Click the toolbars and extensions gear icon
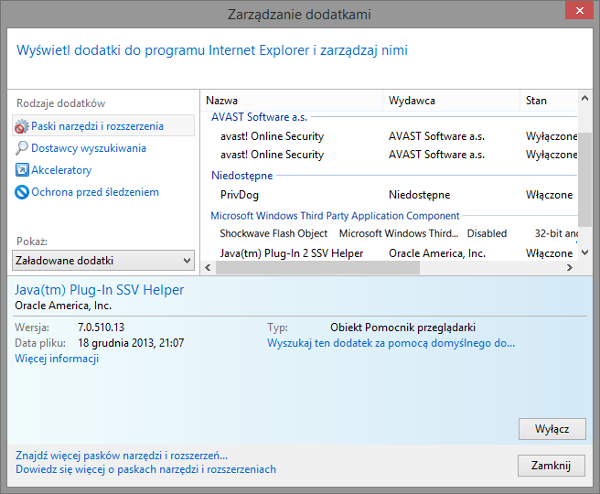This screenshot has height=494, width=600. click(21, 126)
